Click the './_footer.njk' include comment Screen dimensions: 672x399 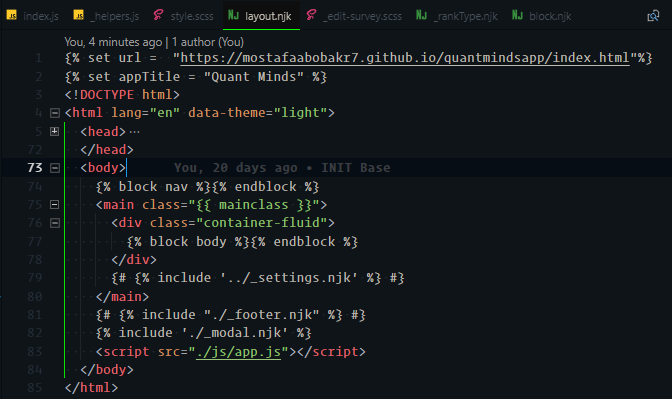click(x=231, y=315)
